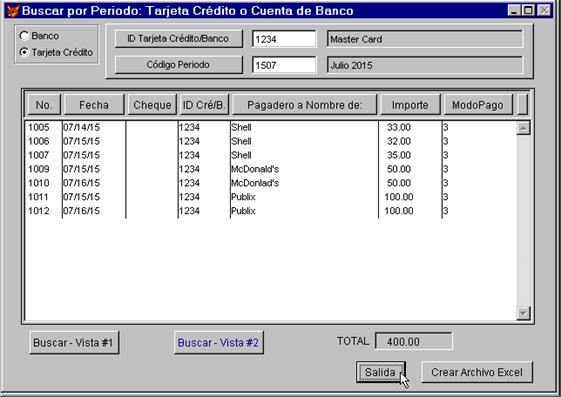
Task: Click the Buscar - Vista #1 button
Action: pos(74,342)
